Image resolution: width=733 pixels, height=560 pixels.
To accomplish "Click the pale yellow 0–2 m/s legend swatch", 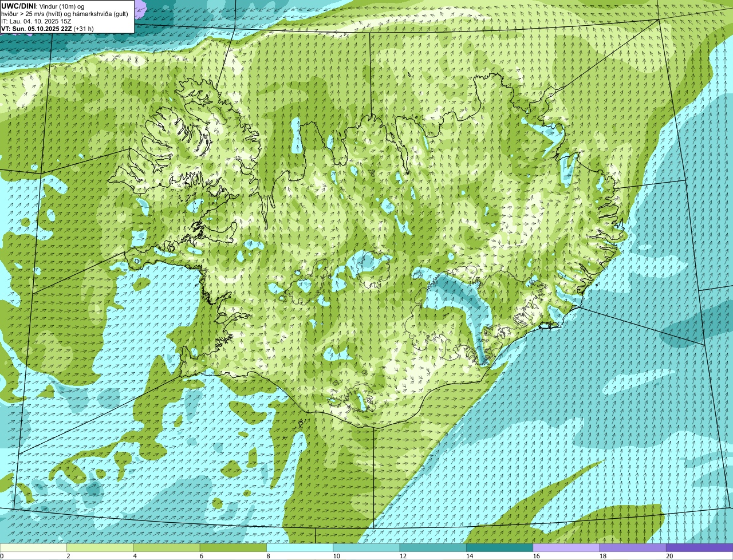I will point(33,547).
